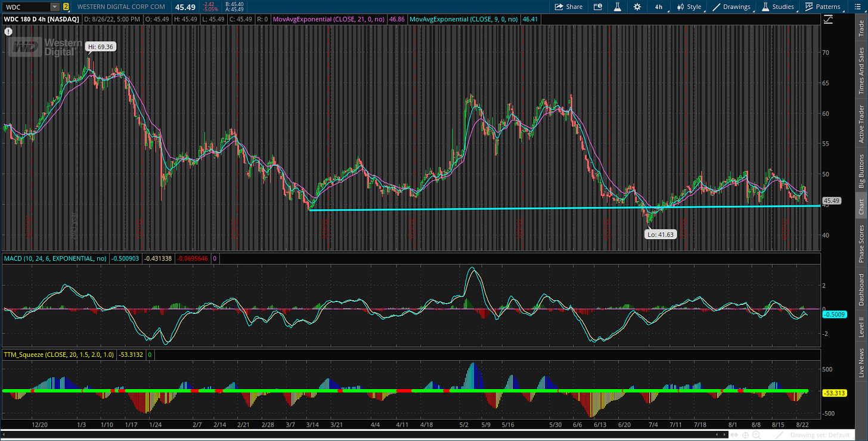Open the Phase Scores side tab
The image size is (868, 441).
click(861, 244)
